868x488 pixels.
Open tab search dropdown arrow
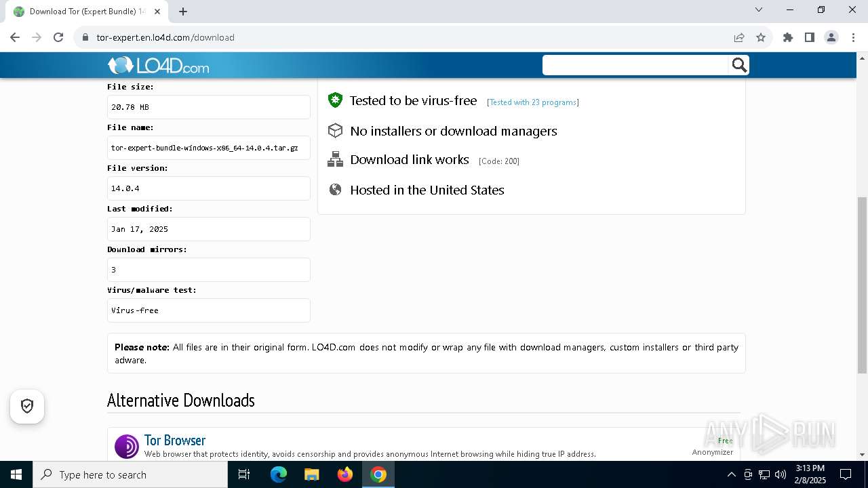click(x=759, y=10)
